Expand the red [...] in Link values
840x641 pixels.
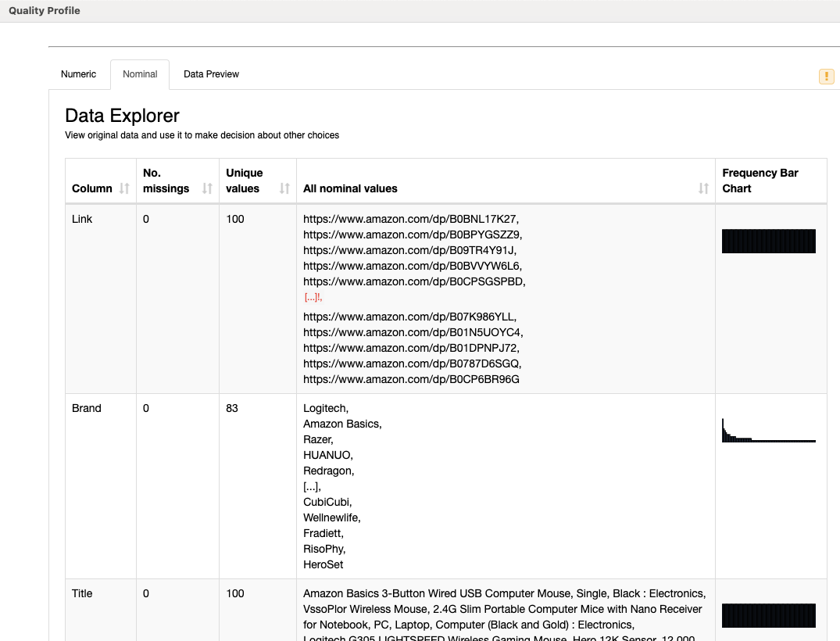point(313,297)
